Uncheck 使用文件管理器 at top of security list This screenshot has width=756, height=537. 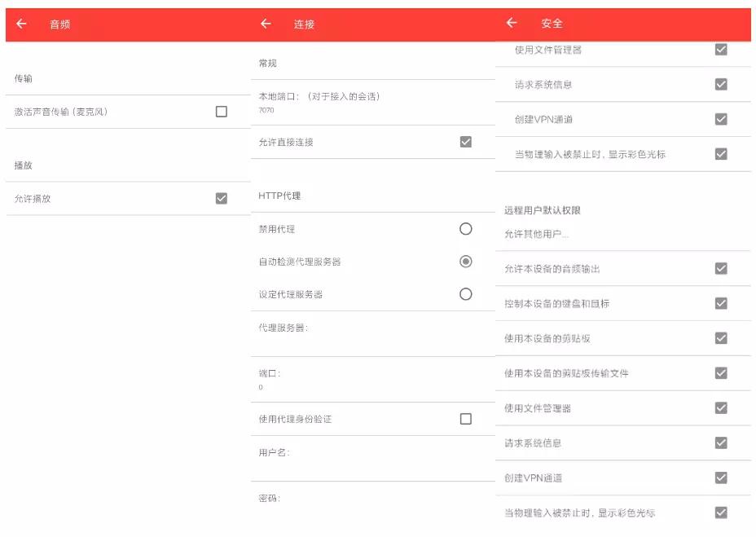click(720, 49)
